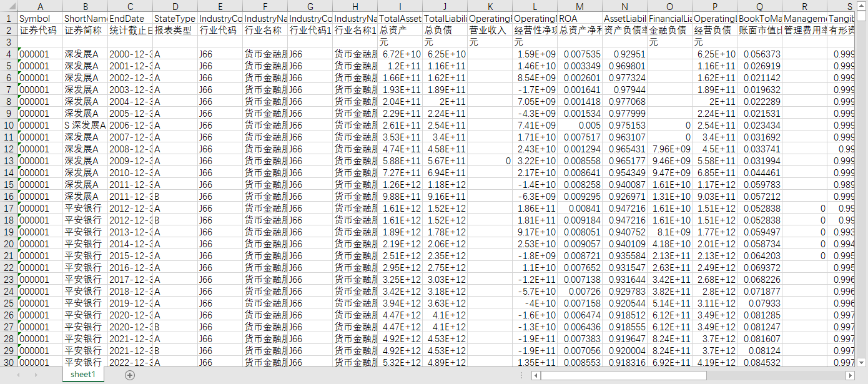This screenshot has width=868, height=384.
Task: Select the 金融负债 cell
Action: (669, 30)
